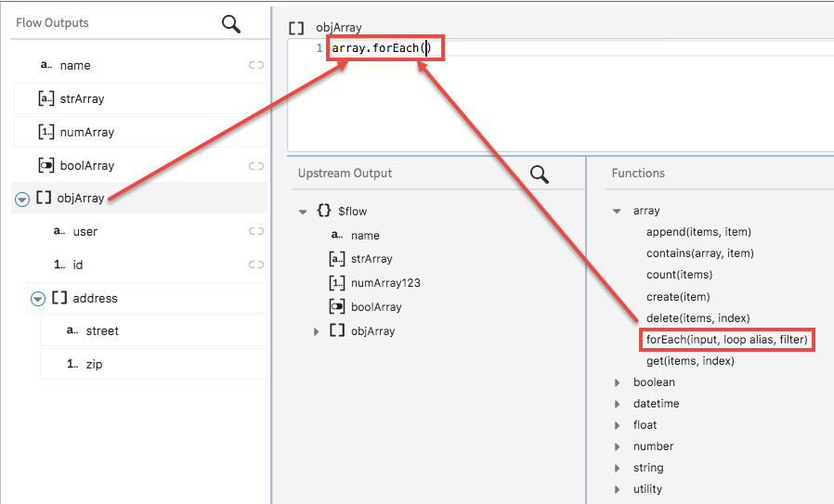Click the boolean array icon beside boolArray in Flow Outputs
Screen dimensions: 834x504
coord(46,165)
